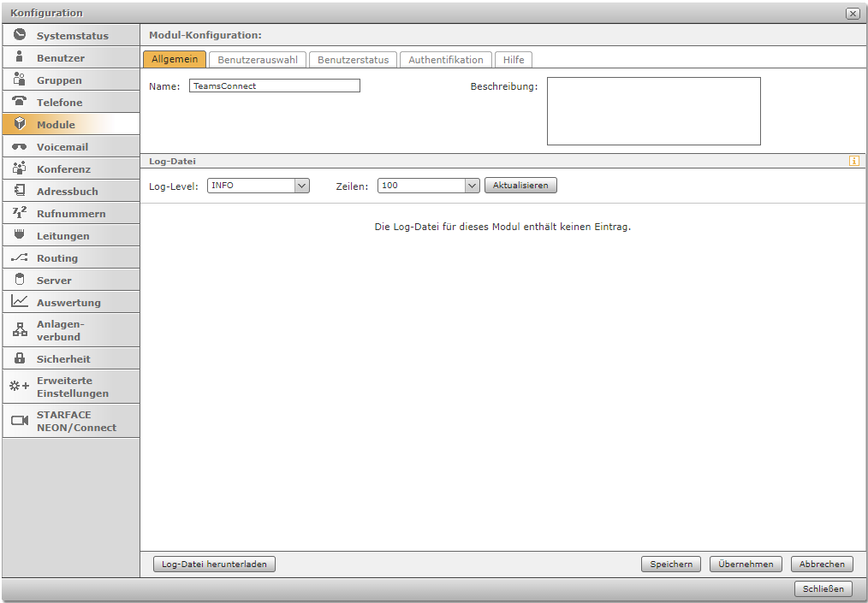Select the Sicherheit padlock icon
This screenshot has height=603, width=868.
tap(20, 358)
